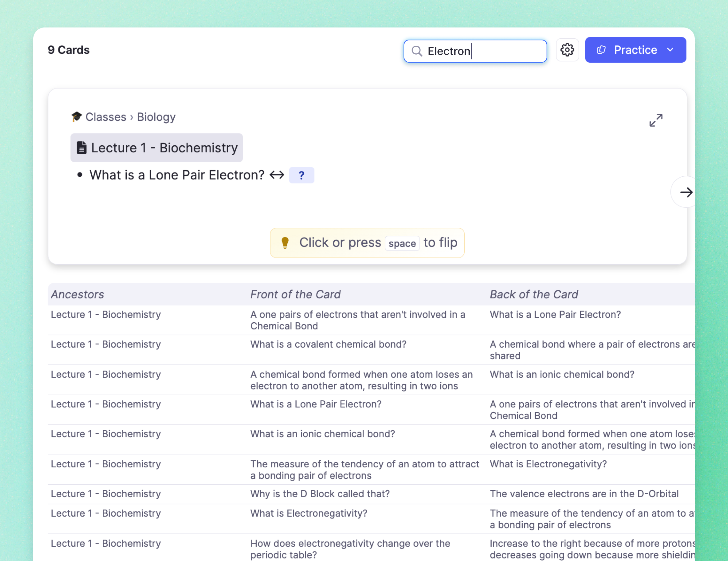Sort by Ancestors column header

[x=77, y=294]
